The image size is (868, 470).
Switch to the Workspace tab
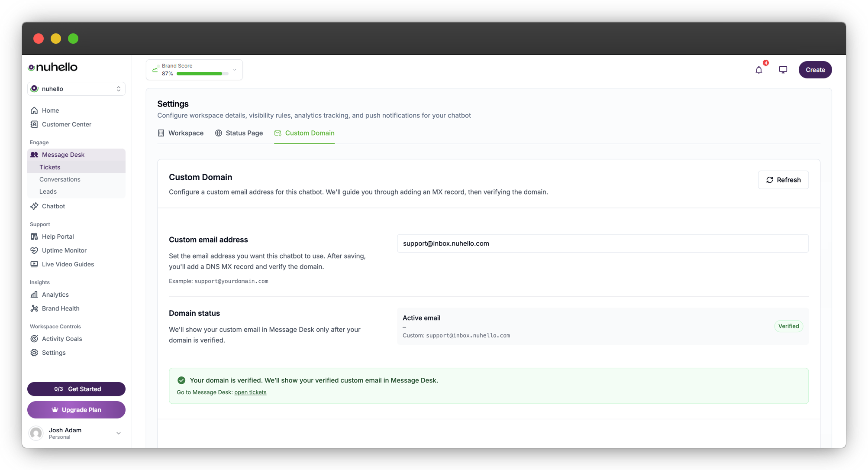point(181,133)
